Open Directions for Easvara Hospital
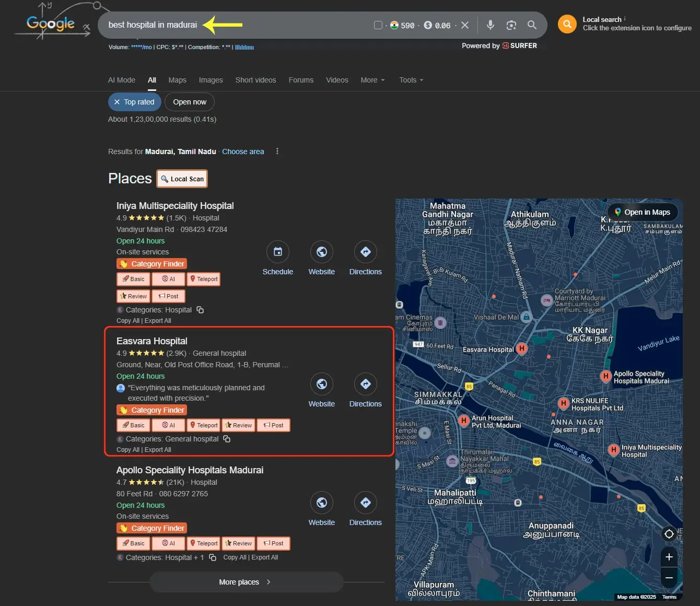Screen dimensions: 700x606 pos(365,384)
